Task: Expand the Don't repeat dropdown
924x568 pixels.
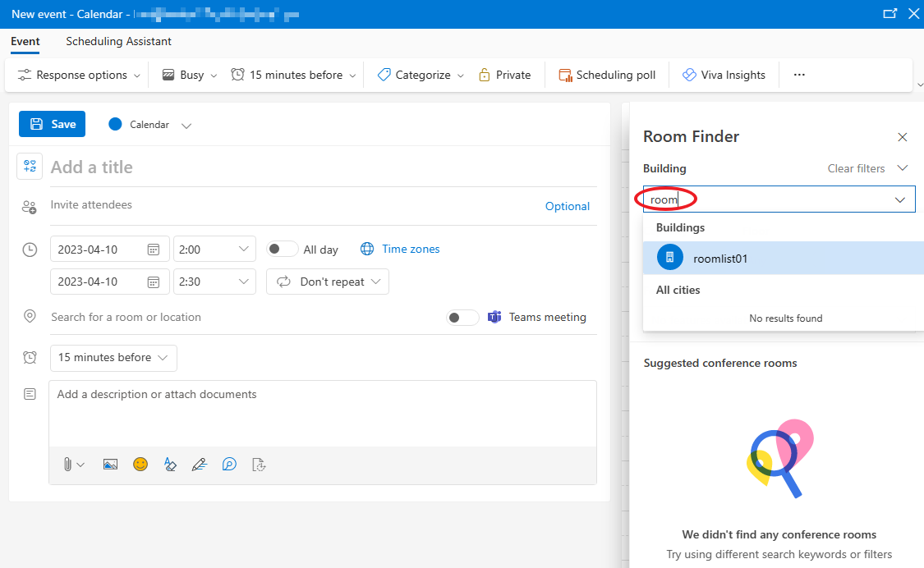Action: point(327,282)
